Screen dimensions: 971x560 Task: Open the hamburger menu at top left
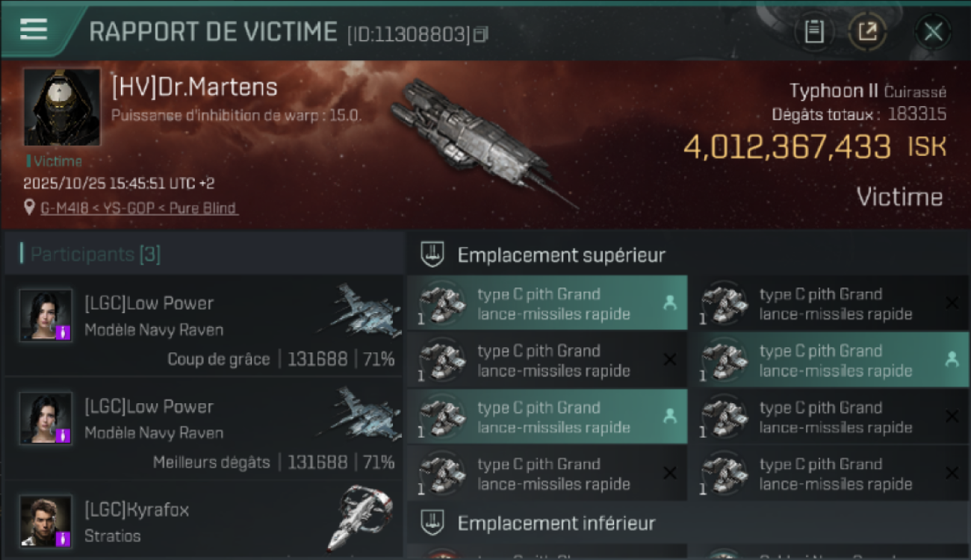coord(34,29)
